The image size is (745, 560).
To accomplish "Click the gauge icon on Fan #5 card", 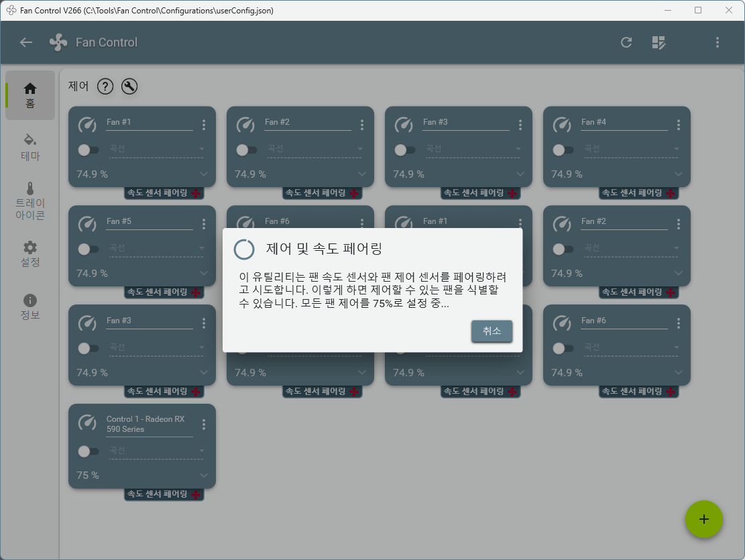I will (87, 224).
